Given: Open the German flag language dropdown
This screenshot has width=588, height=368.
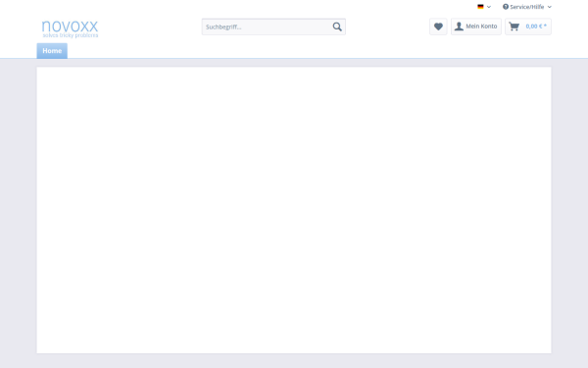Looking at the screenshot, I should tap(484, 7).
